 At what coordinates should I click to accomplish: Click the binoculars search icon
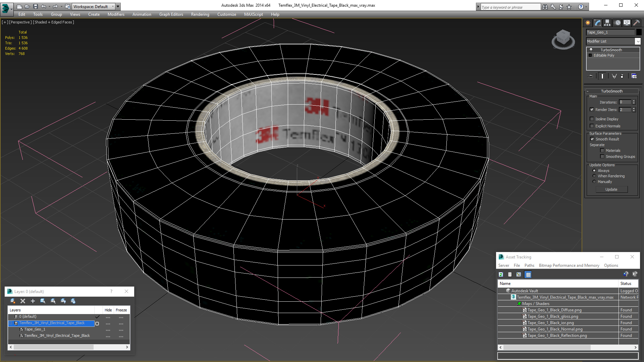(545, 7)
